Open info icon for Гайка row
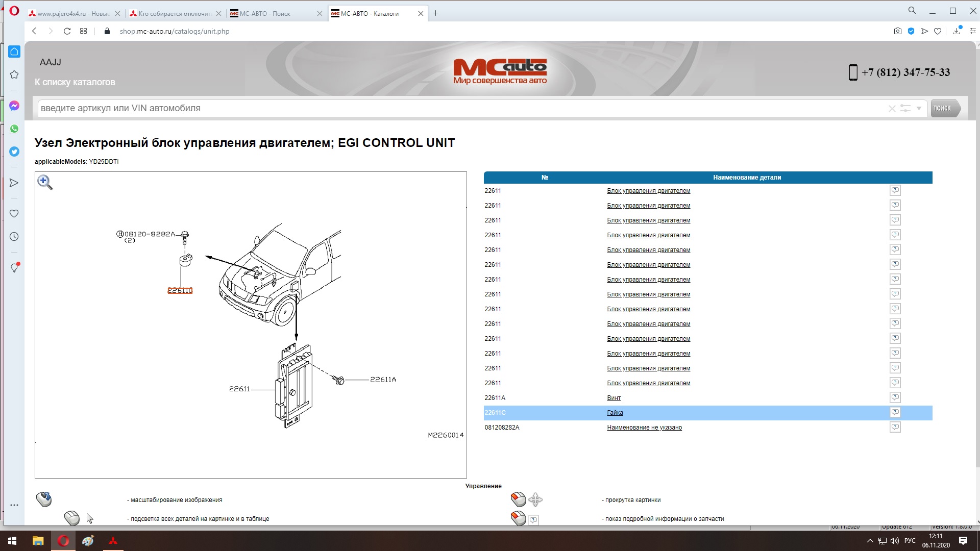 [x=895, y=412]
